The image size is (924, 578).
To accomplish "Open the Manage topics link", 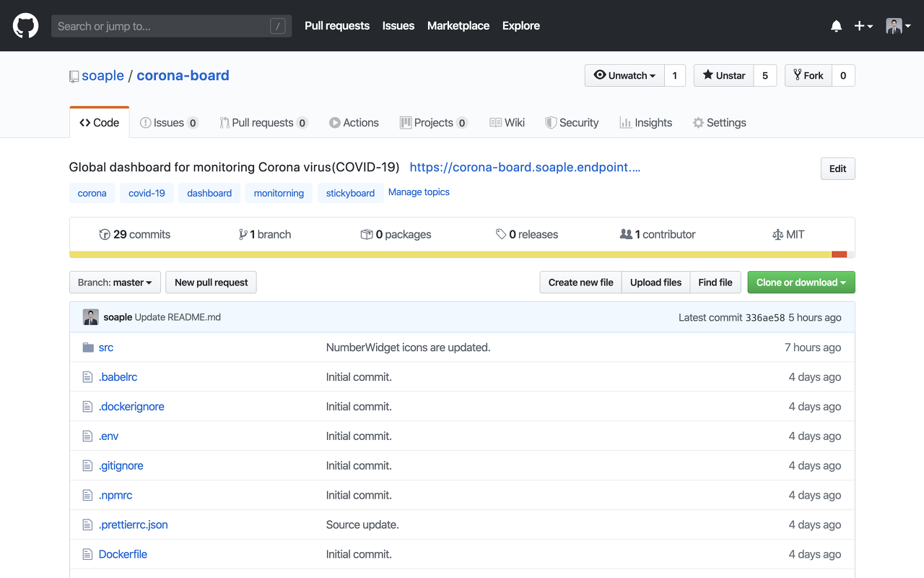I will [419, 192].
